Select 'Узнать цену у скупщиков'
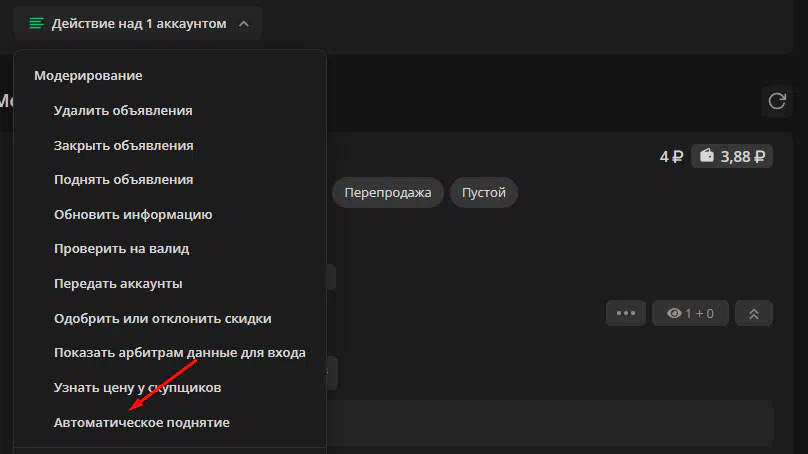Screen dimensions: 808x454 [x=138, y=388]
